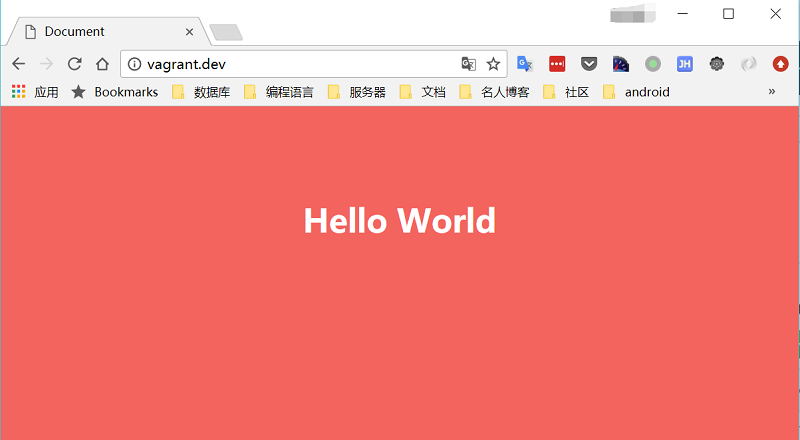
Task: Open the android bookmarks folder
Action: 636,92
